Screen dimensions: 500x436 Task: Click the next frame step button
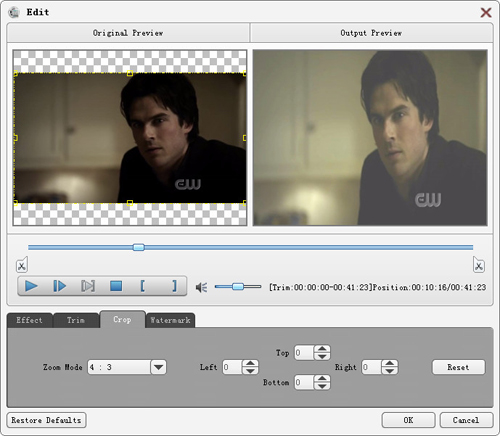(x=60, y=286)
